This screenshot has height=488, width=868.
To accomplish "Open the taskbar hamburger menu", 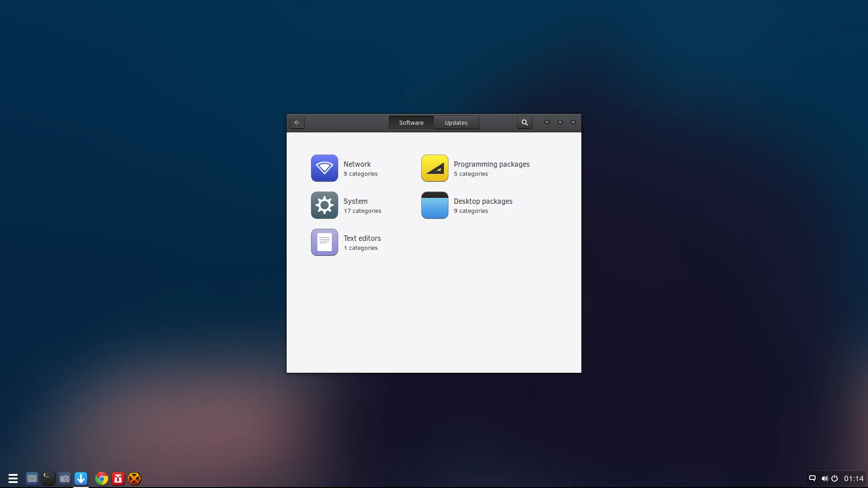I will pyautogui.click(x=13, y=479).
